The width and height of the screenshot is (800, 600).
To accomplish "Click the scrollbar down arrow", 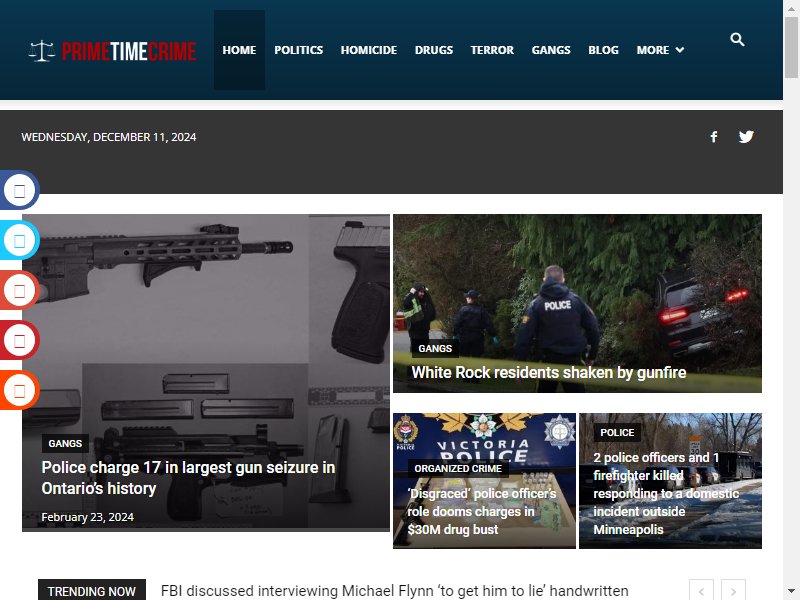I will click(x=791, y=592).
